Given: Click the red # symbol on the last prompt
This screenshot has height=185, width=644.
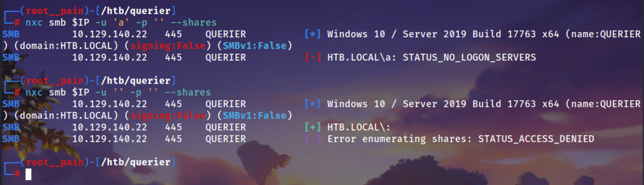Looking at the screenshot, I should tap(17, 174).
